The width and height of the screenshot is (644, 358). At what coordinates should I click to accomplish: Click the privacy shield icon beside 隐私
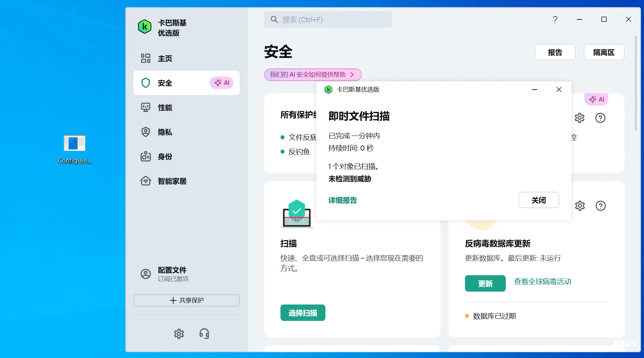(146, 132)
